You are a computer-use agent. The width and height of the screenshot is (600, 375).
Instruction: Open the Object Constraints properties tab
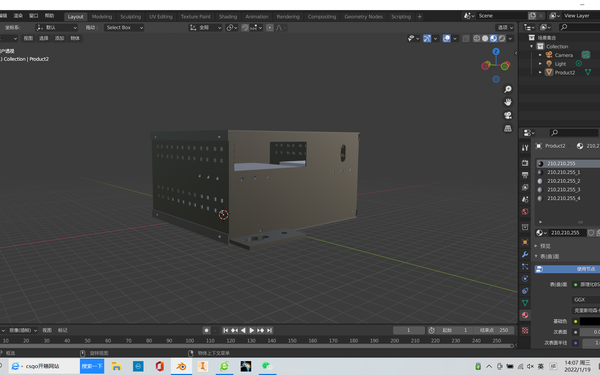pos(525,291)
